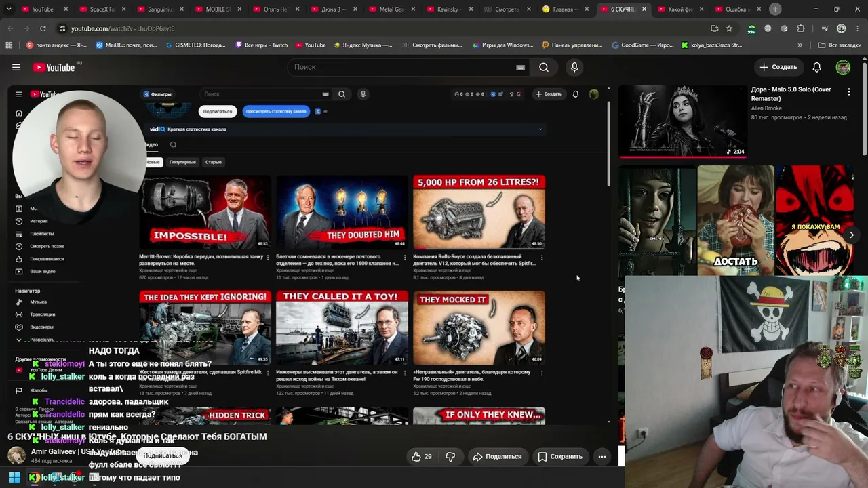
Task: Open the ДОСТАТЬ Shorts thumbnail
Action: [x=736, y=220]
